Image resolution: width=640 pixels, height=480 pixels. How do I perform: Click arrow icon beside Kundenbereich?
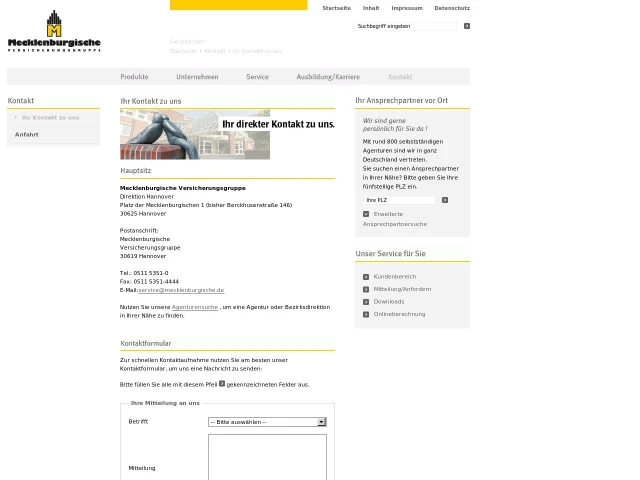click(x=366, y=277)
